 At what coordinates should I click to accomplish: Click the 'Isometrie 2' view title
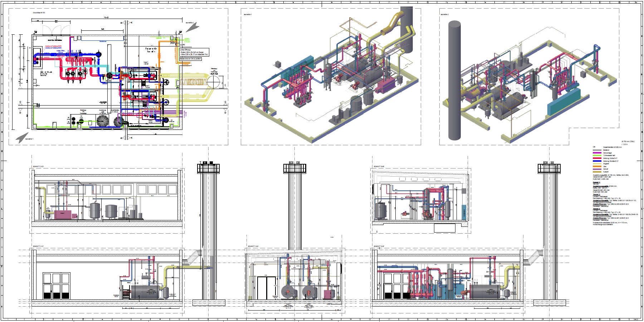click(444, 15)
